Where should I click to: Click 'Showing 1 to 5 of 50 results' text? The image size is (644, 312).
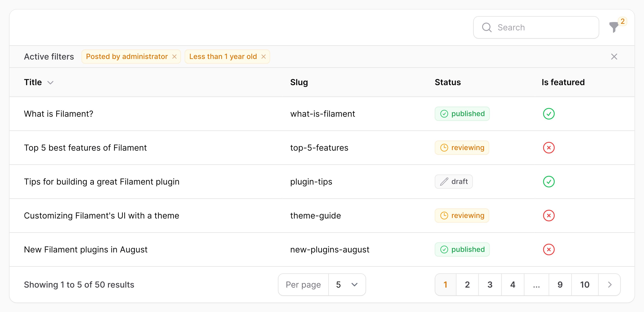coord(79,285)
